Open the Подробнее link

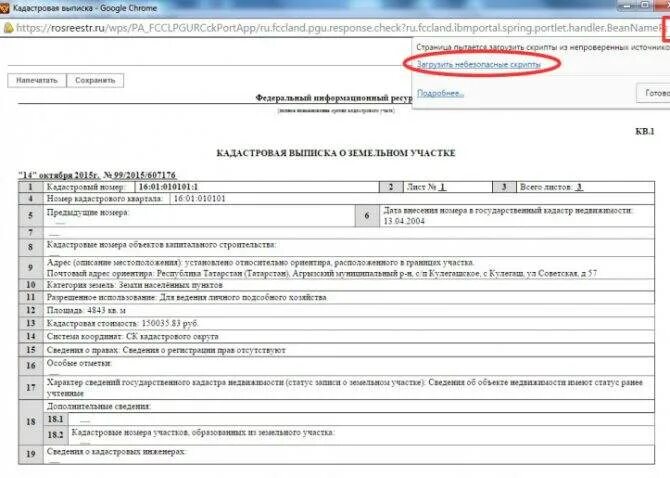click(x=440, y=93)
